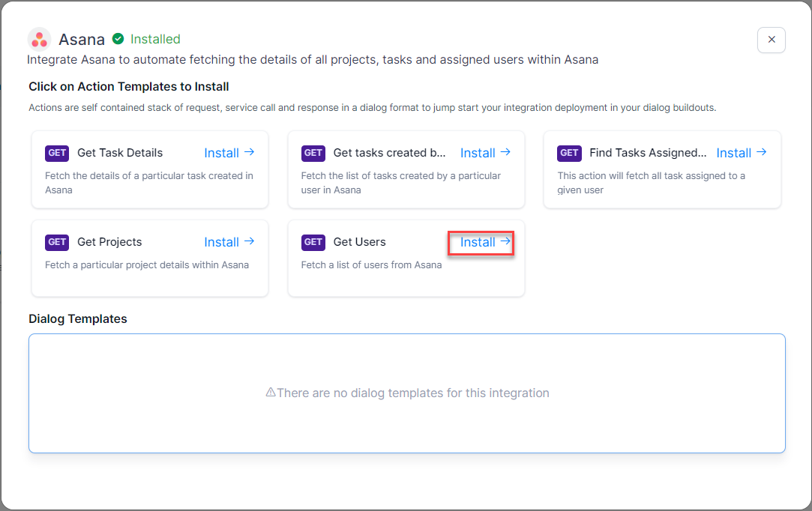This screenshot has width=812, height=511.
Task: Click GET badge on Get Task Details
Action: (58, 153)
